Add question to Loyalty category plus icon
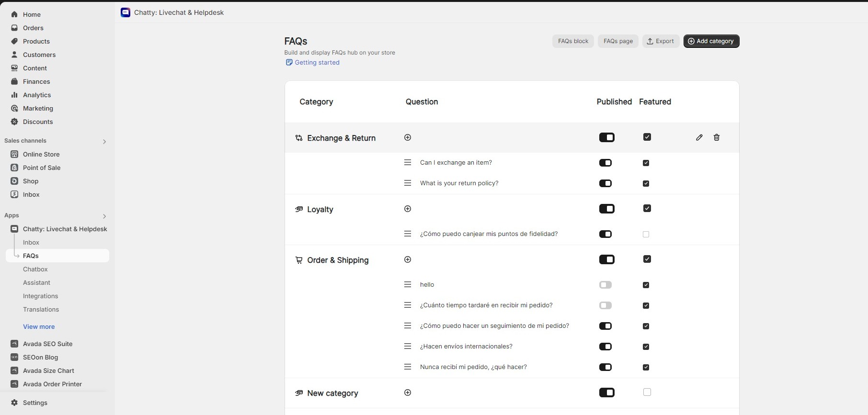The width and height of the screenshot is (868, 415). tap(408, 209)
